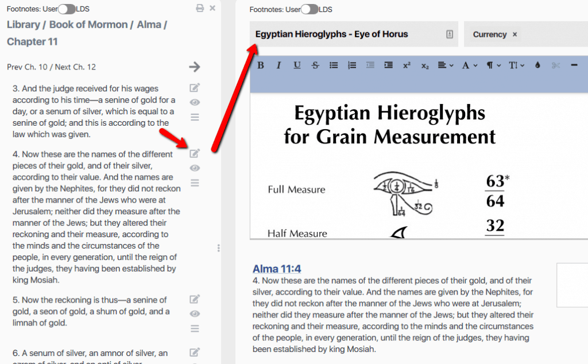Advance chapters using the right arrow
Screen dimensions: 588x364
pyautogui.click(x=195, y=67)
